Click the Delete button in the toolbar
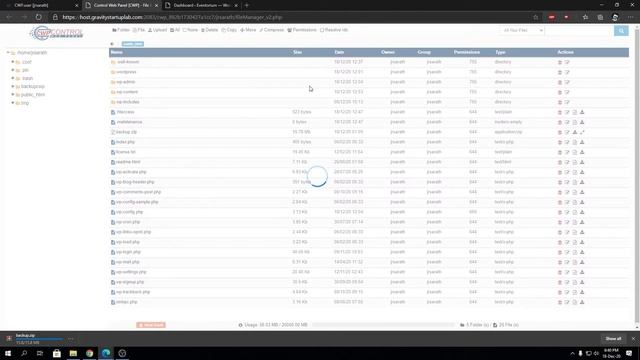This screenshot has height=360, width=640. 209,30
